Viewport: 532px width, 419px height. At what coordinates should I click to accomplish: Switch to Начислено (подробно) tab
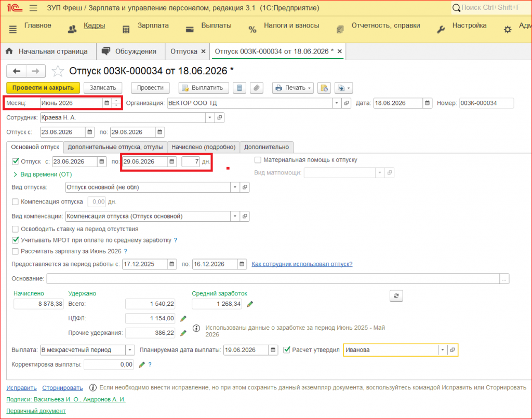pyautogui.click(x=203, y=147)
